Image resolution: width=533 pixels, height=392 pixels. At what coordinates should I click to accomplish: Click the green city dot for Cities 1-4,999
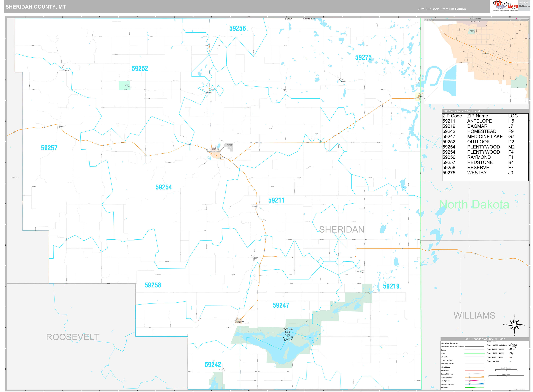(x=509, y=361)
